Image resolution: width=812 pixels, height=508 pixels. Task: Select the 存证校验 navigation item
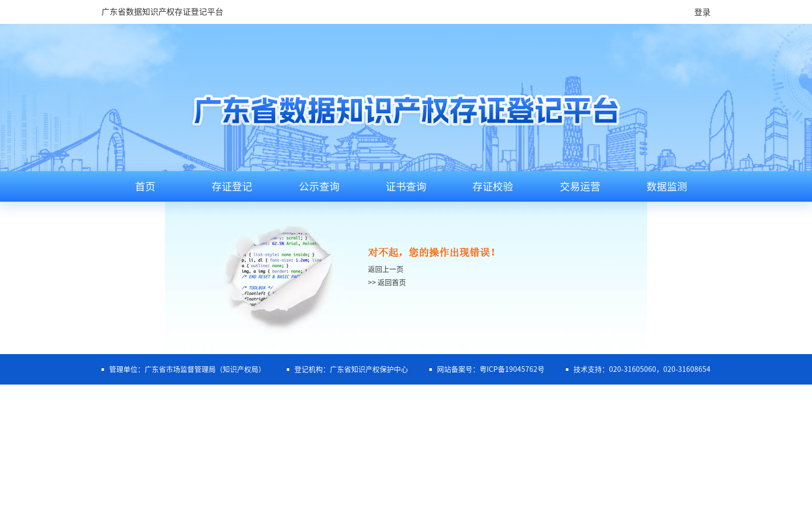coord(492,186)
